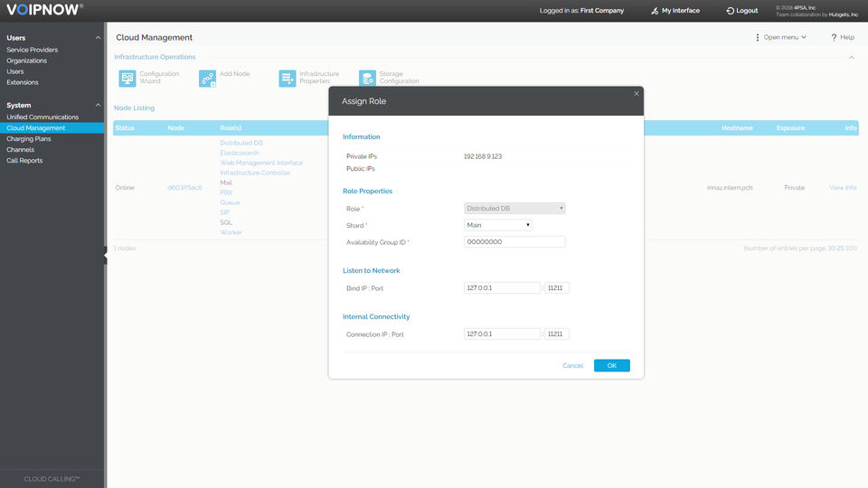The image size is (868, 488).
Task: Click the Bind IP address field
Action: point(502,287)
